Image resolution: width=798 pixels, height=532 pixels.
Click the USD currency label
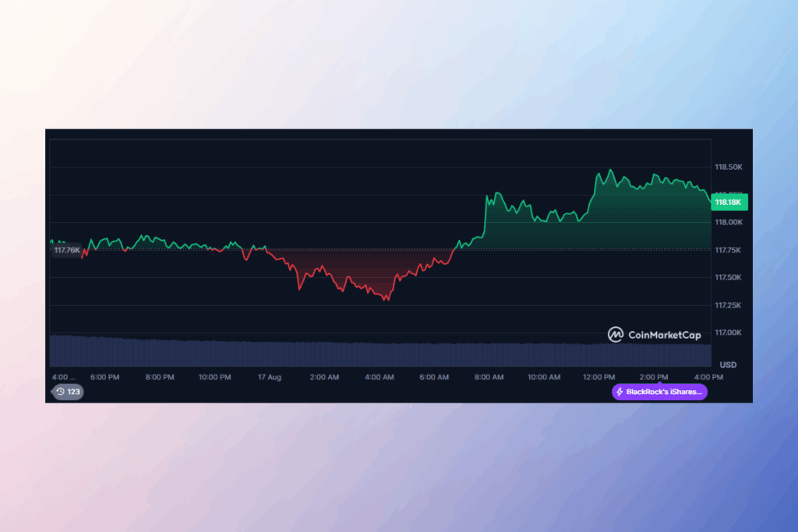tap(728, 365)
